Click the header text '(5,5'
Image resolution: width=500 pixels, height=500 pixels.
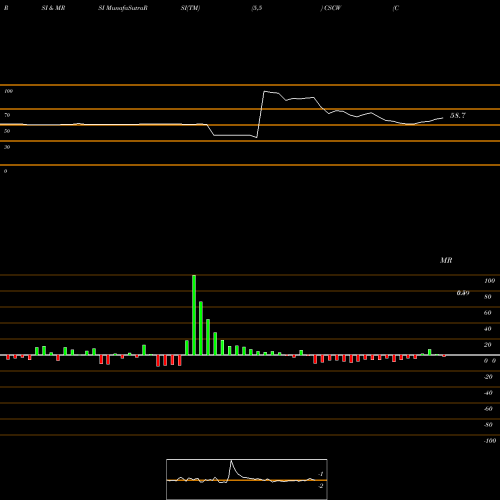(257, 8)
